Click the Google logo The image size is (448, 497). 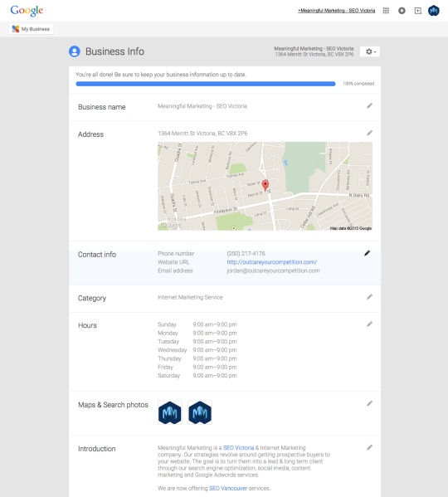[x=27, y=11]
